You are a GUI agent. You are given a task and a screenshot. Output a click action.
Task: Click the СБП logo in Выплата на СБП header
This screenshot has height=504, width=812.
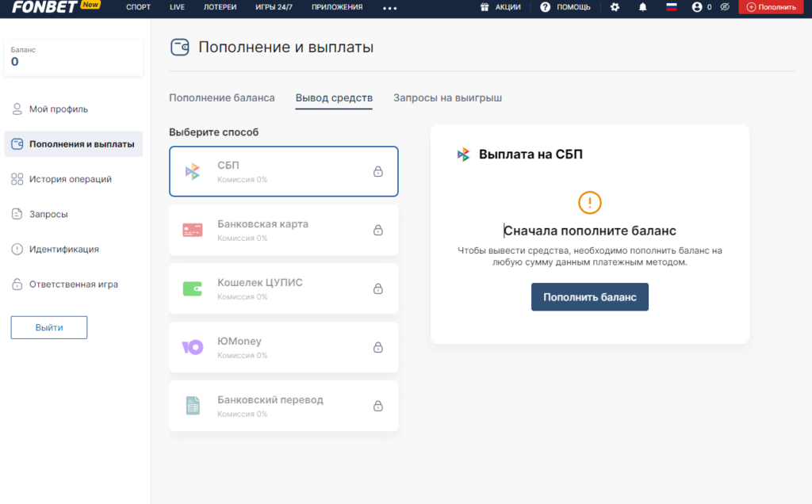[x=463, y=155]
